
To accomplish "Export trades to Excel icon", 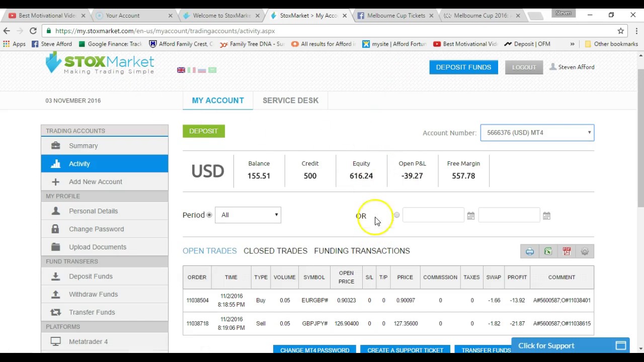I will [x=548, y=251].
